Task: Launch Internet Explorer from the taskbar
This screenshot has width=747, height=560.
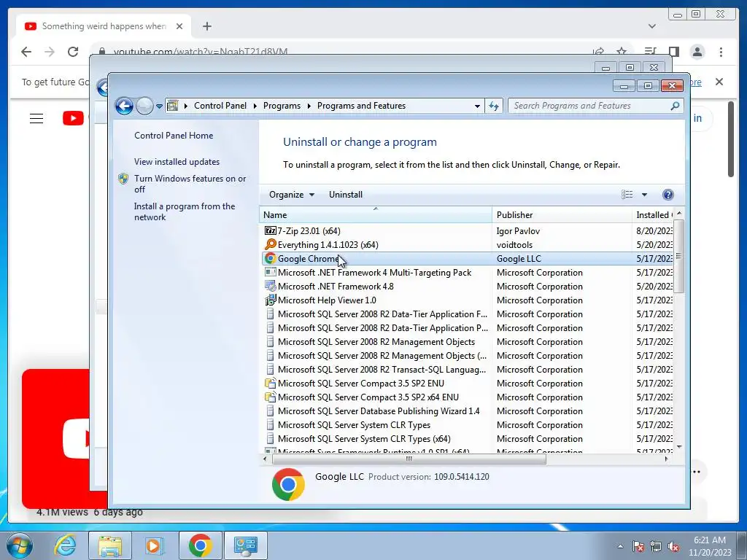Action: pyautogui.click(x=65, y=545)
